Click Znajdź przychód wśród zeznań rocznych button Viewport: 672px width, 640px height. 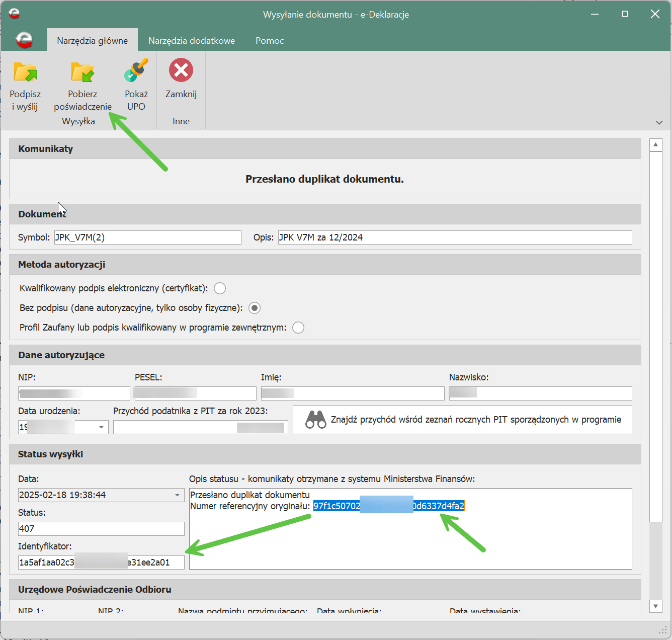pos(475,420)
